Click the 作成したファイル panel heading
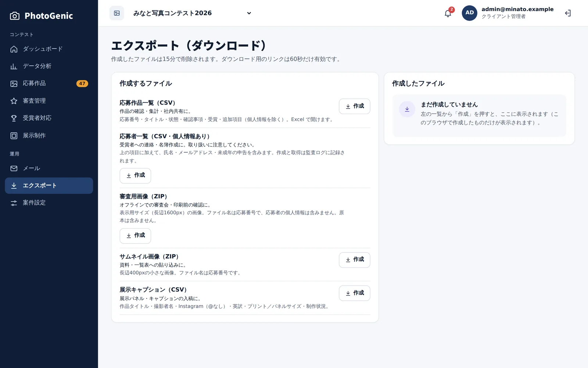Screen dimensions: 588x368 pos(418,84)
